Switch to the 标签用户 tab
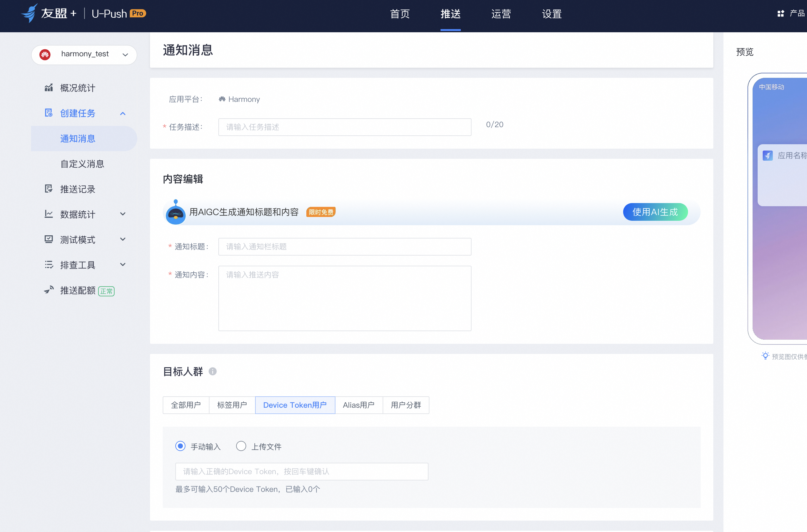This screenshot has width=807, height=532. [x=232, y=405]
